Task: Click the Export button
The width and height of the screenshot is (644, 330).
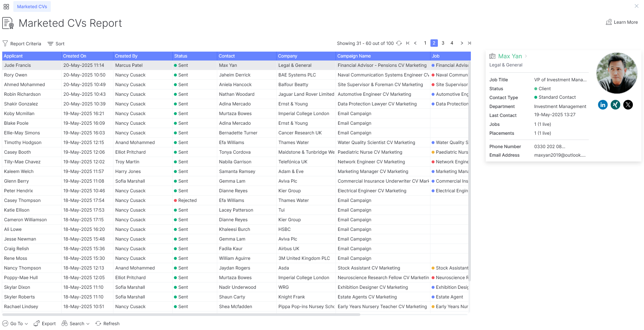Action: click(44, 324)
